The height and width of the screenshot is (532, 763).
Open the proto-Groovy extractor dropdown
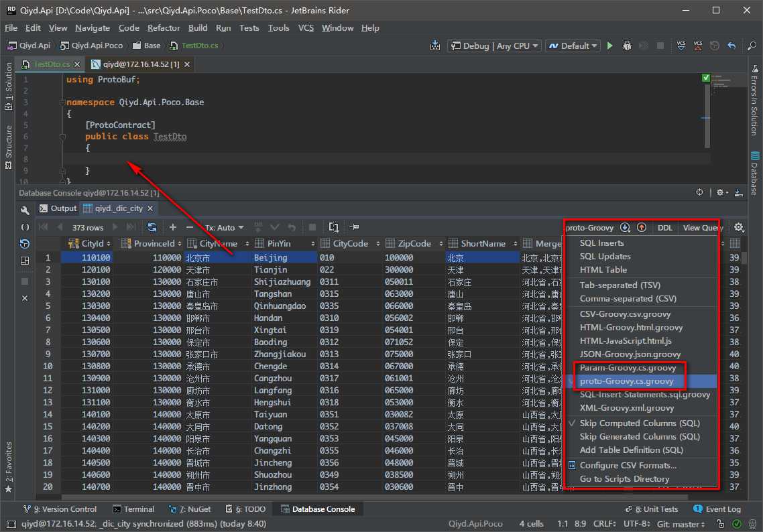(590, 228)
